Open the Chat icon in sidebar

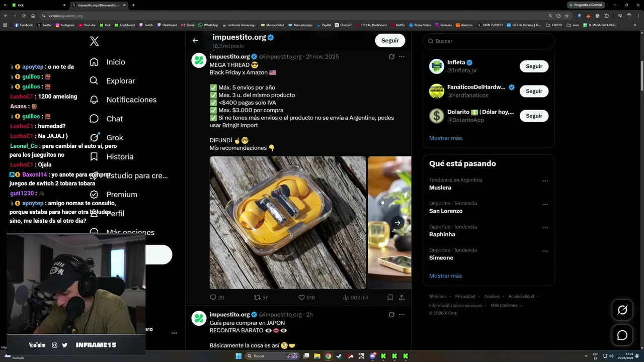point(94,119)
